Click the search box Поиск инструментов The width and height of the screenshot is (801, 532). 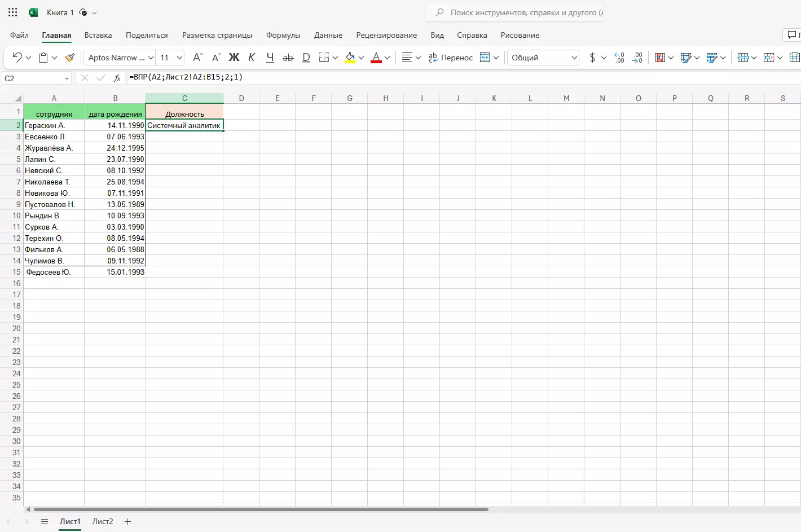pyautogui.click(x=519, y=12)
